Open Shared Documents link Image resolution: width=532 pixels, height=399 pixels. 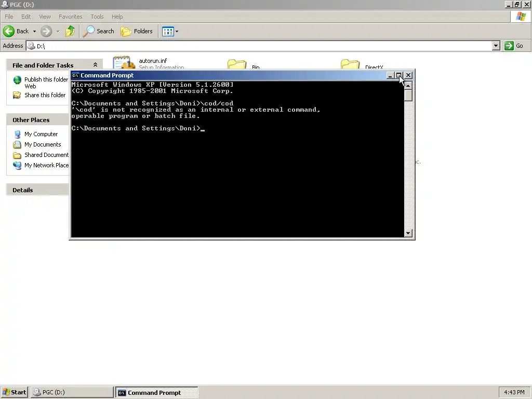46,155
